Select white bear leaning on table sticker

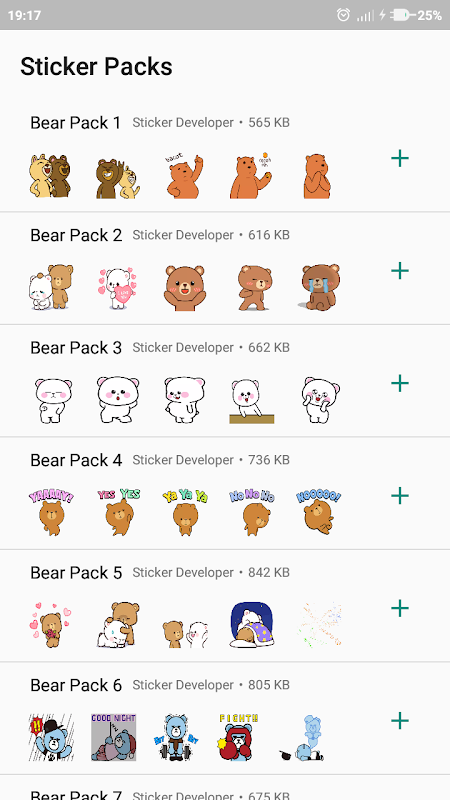point(252,401)
